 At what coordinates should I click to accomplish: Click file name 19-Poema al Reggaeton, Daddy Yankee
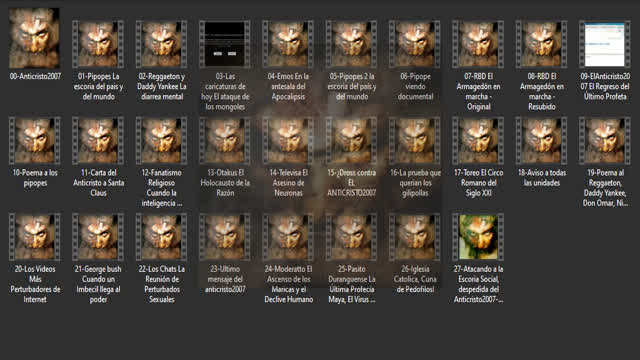605,188
